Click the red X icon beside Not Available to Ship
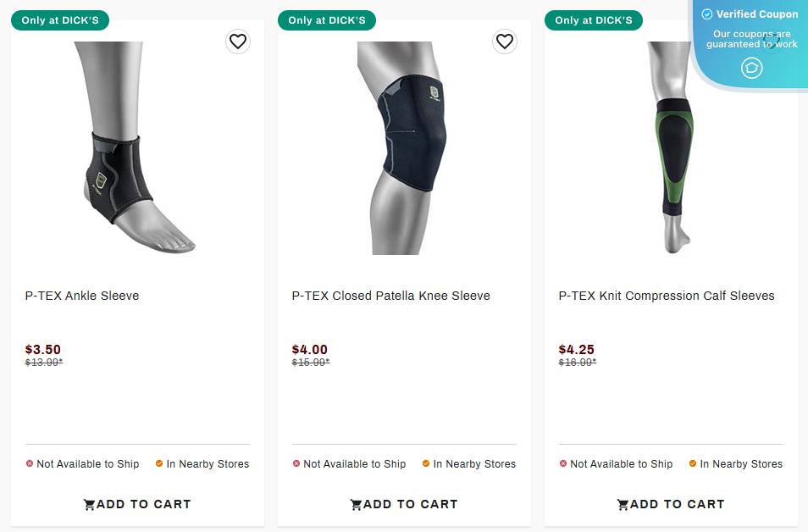The image size is (808, 532). [x=28, y=463]
